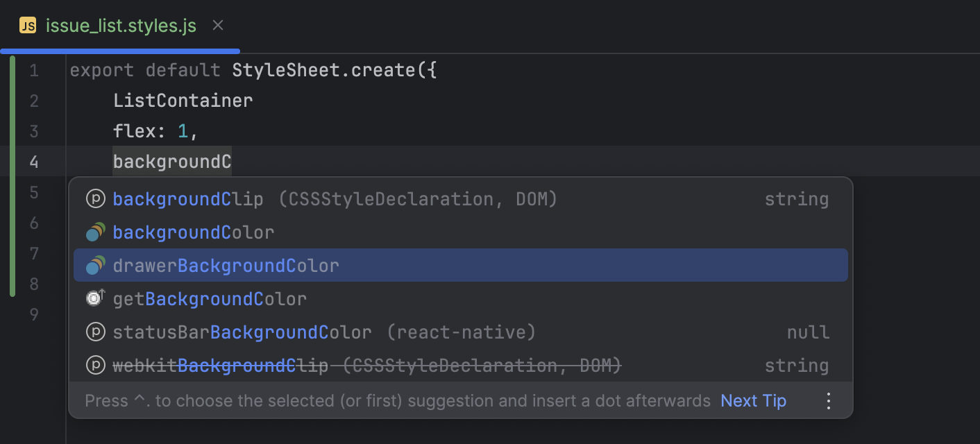The height and width of the screenshot is (444, 980).
Task: Click the color icon beside drawerBackgroundColor
Action: (x=96, y=265)
